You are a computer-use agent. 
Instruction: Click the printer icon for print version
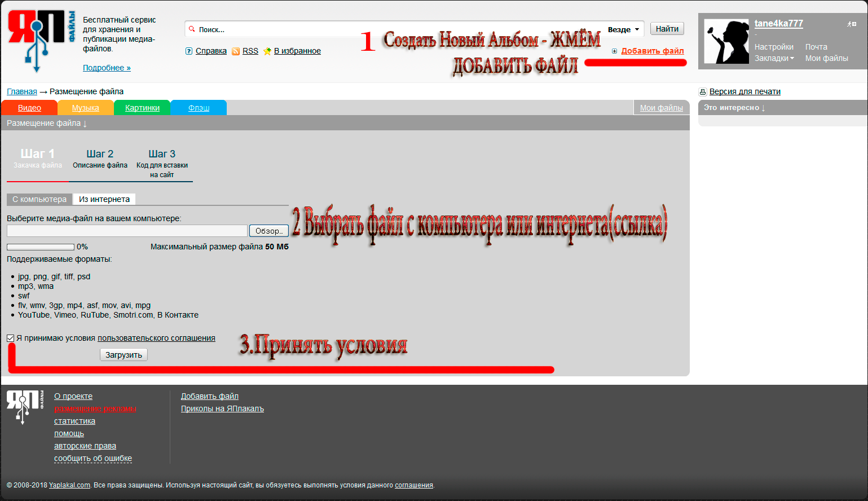pos(703,92)
